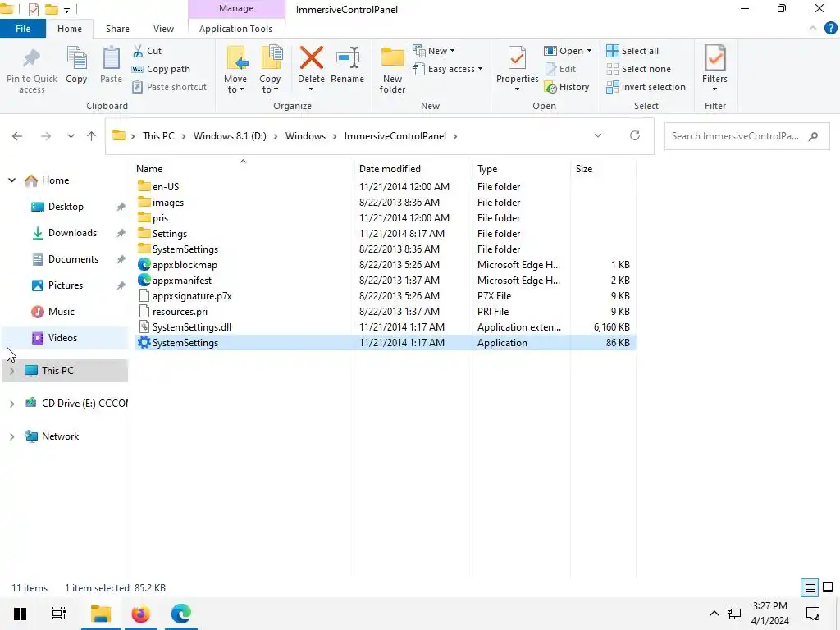
Task: Click the red Delete icon
Action: click(311, 58)
